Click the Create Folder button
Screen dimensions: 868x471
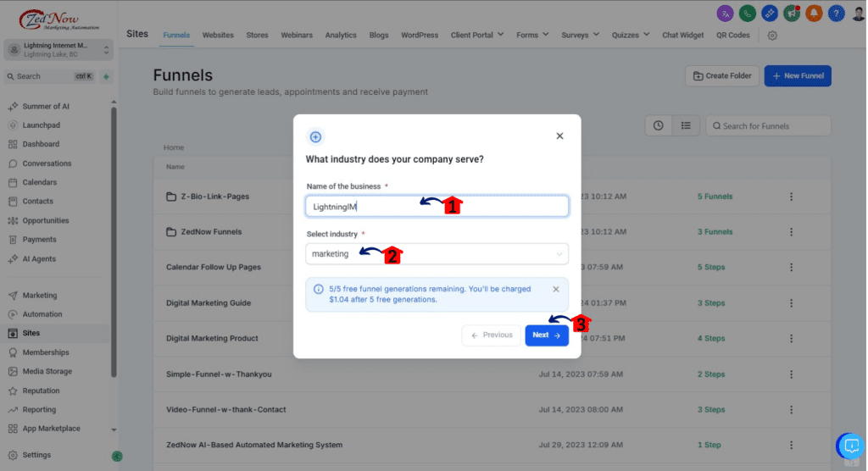click(x=722, y=76)
